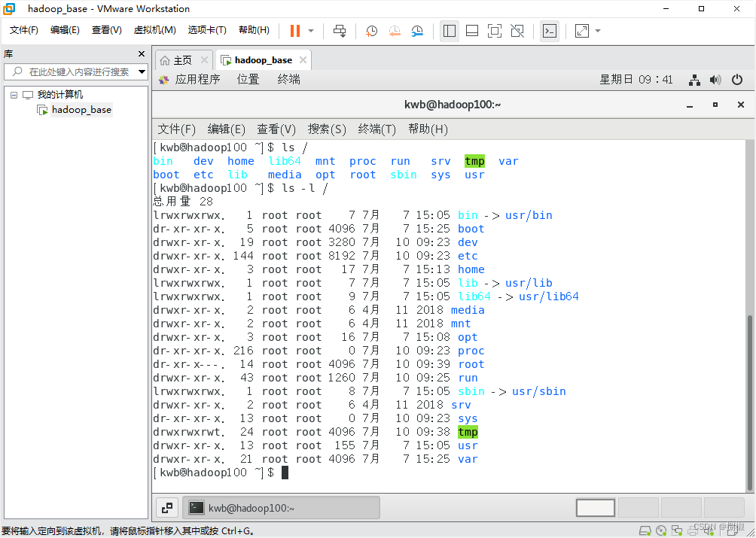This screenshot has height=538, width=756.
Task: Click the show desktop icon in guest taskbar
Action: pos(167,508)
